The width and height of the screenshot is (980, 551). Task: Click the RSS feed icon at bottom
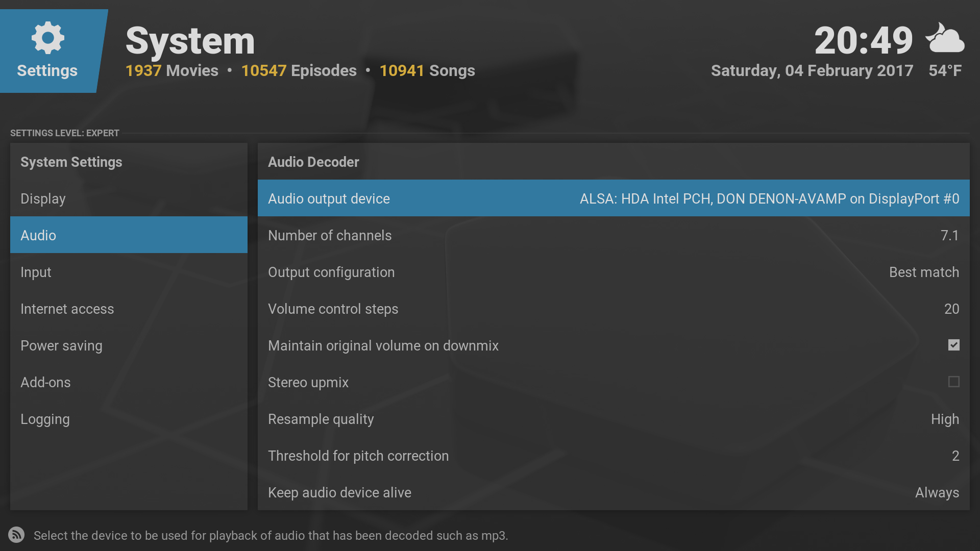pyautogui.click(x=16, y=535)
